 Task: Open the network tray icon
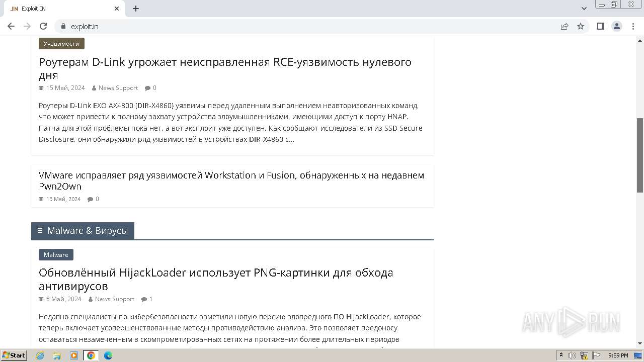tap(584, 355)
